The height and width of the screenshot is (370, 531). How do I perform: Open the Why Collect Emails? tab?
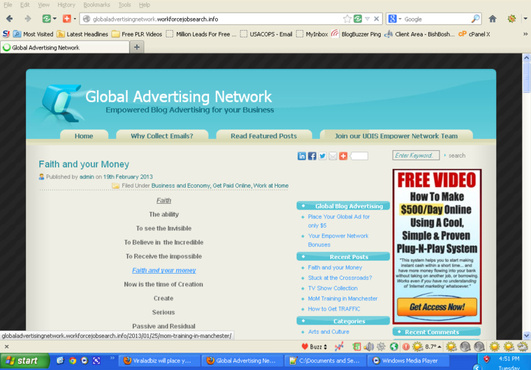[162, 136]
